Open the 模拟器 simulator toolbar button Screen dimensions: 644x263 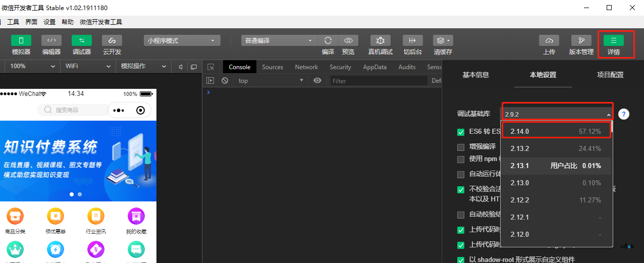click(x=21, y=40)
